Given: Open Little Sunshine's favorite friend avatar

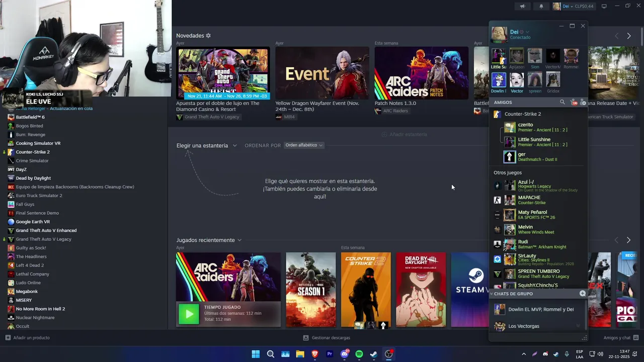Looking at the screenshot, I should click(499, 56).
